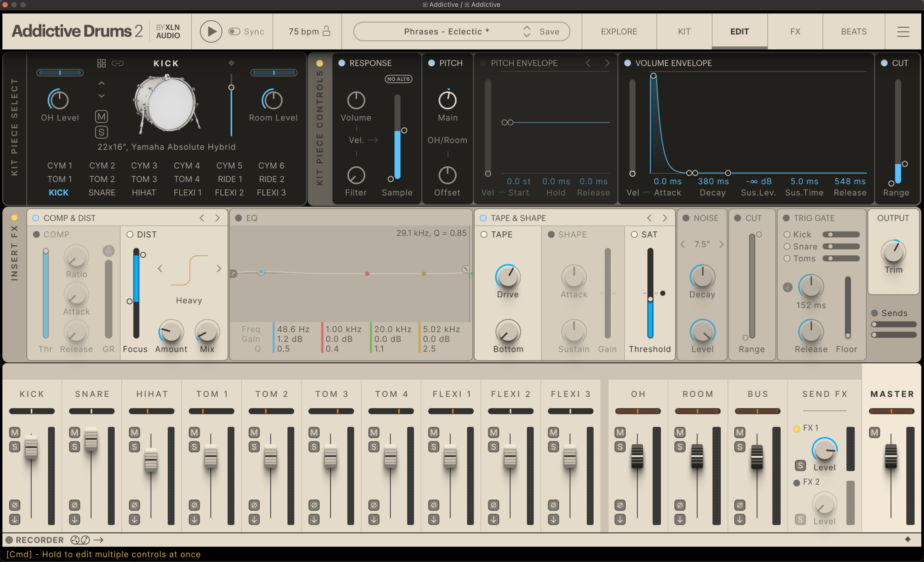
Task: Click the SNARE channel volume fader
Action: tap(91, 439)
